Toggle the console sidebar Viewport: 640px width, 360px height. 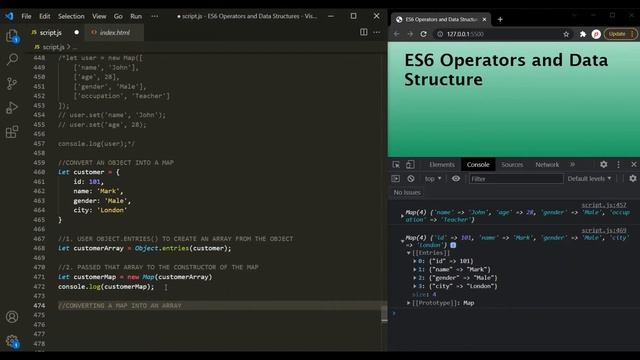(x=396, y=179)
